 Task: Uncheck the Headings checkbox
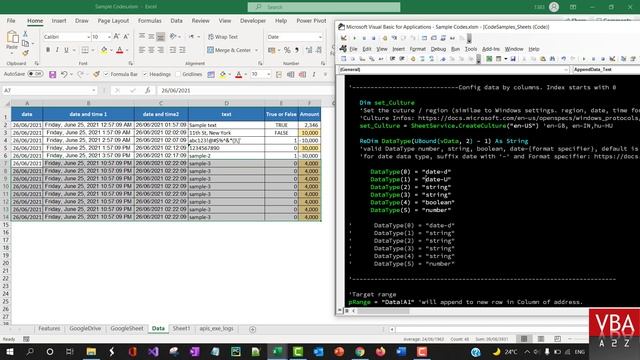[x=145, y=74]
